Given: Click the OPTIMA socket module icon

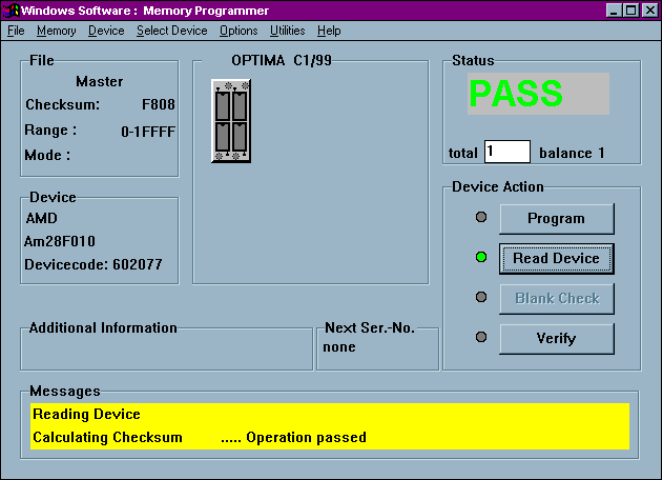Looking at the screenshot, I should click(x=231, y=121).
